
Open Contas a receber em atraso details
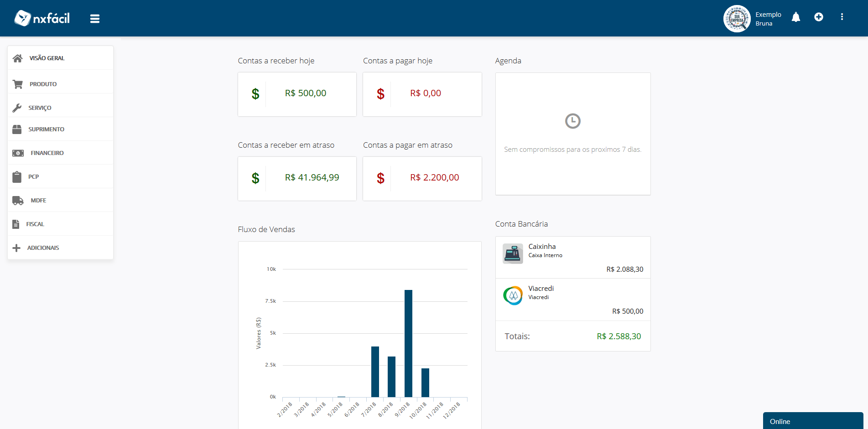[x=296, y=178]
